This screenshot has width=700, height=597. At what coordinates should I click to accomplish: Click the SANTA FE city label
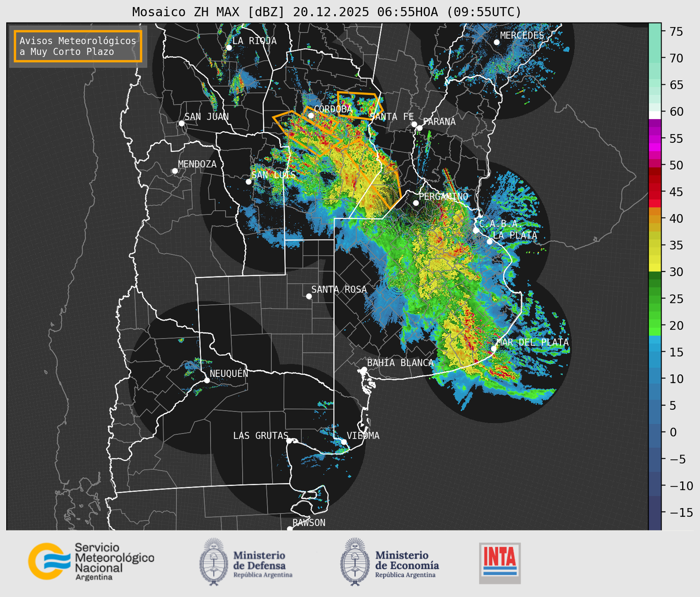pyautogui.click(x=392, y=117)
